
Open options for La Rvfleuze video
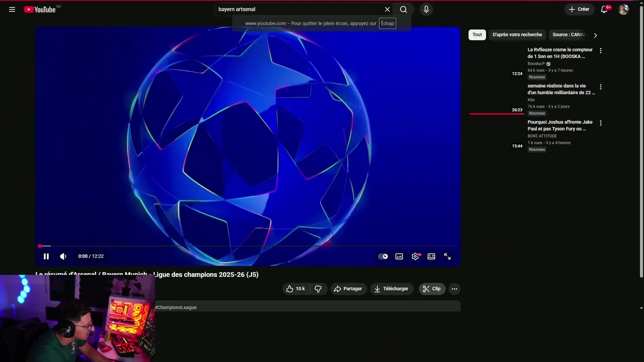pyautogui.click(x=600, y=51)
